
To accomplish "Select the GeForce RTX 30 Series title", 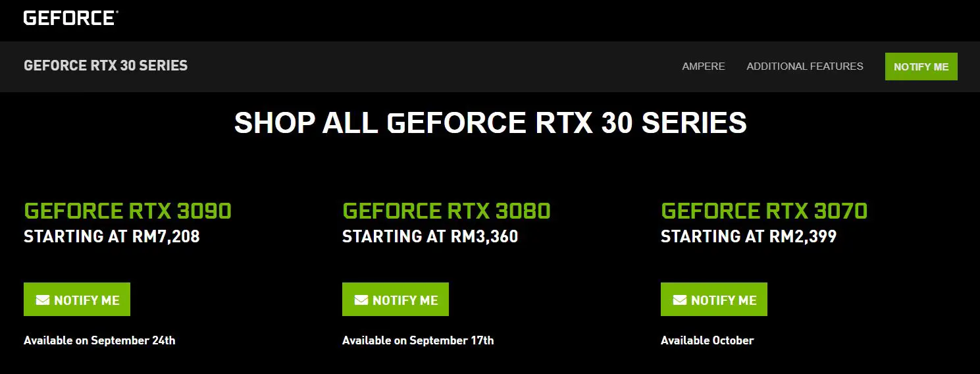I will (x=105, y=66).
